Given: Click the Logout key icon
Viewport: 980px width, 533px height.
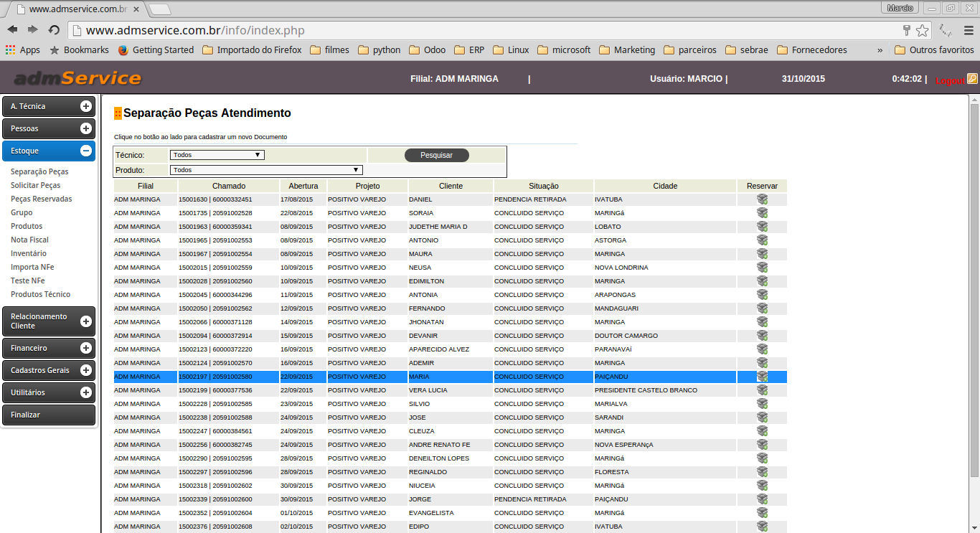Looking at the screenshot, I should pos(972,79).
